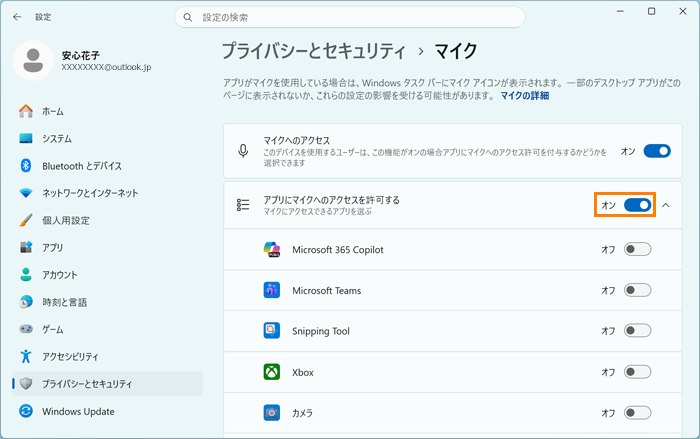Click the プライバシーとセキュリティ sidebar label
700x439 pixels.
coord(87,384)
